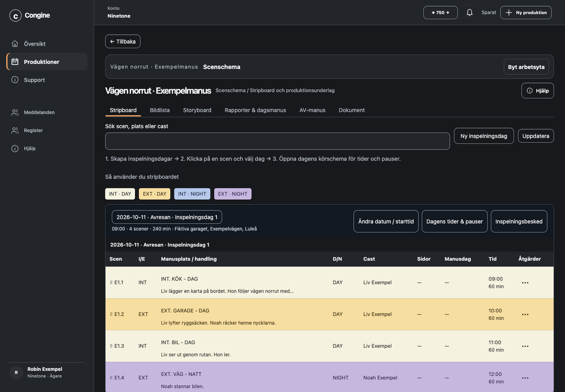Image resolution: width=565 pixels, height=392 pixels.
Task: Click Byt arbetsyta button
Action: (526, 67)
